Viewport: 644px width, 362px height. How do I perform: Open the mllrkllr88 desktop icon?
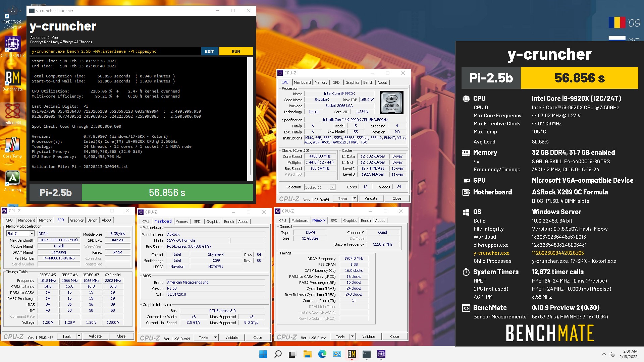tap(13, 114)
